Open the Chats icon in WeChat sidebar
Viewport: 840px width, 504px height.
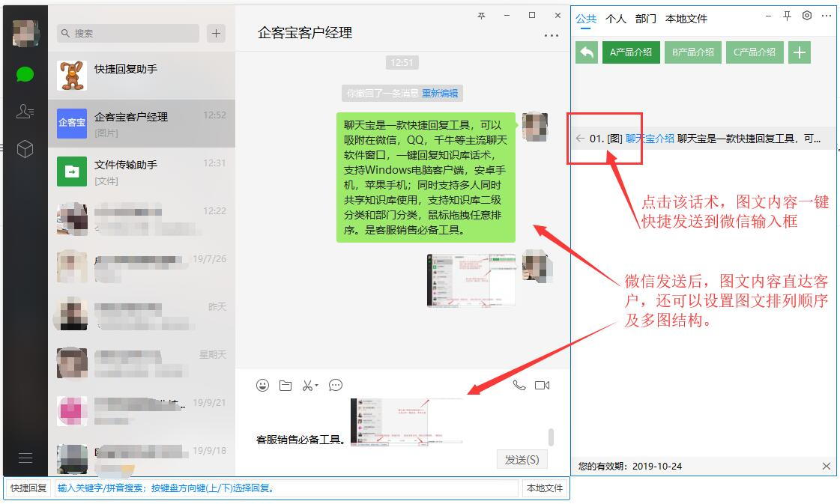25,74
